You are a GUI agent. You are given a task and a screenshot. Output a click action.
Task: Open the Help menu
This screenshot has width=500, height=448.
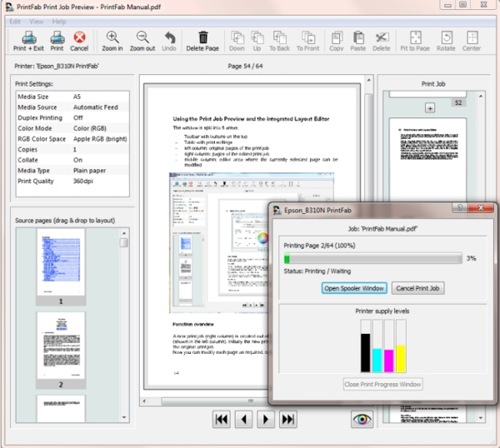click(x=59, y=21)
